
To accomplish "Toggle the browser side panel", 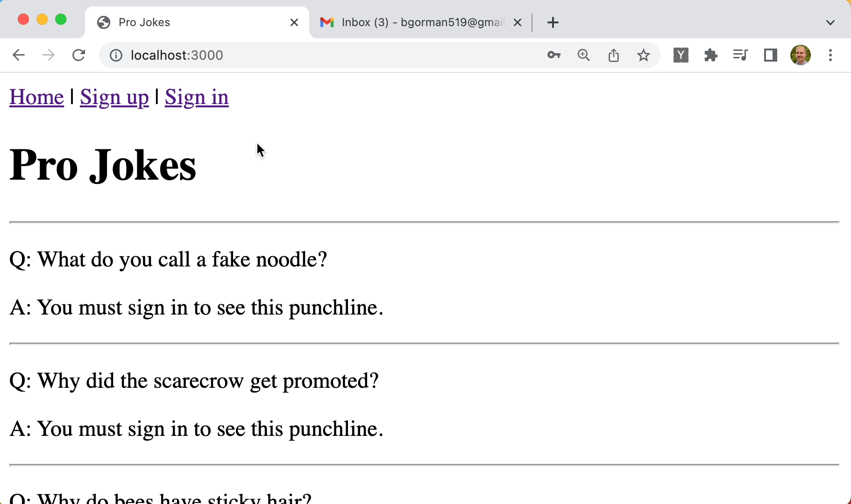I will coord(771,55).
